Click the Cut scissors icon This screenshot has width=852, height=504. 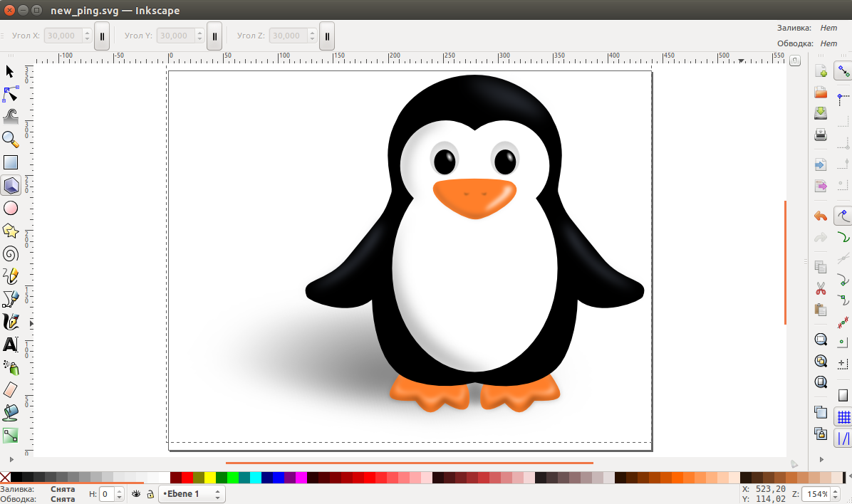(x=821, y=289)
